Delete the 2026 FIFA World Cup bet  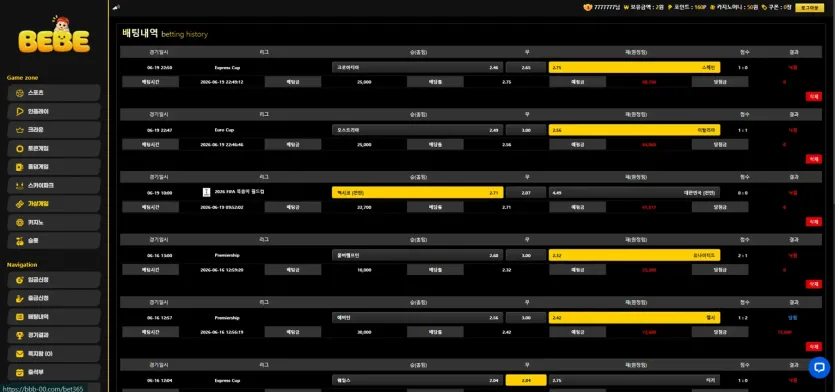[x=813, y=222]
